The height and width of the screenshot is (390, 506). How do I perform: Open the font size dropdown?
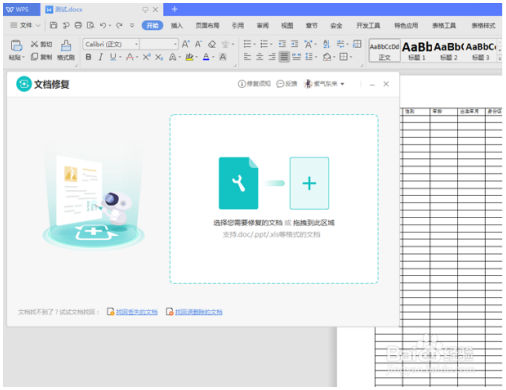click(175, 44)
